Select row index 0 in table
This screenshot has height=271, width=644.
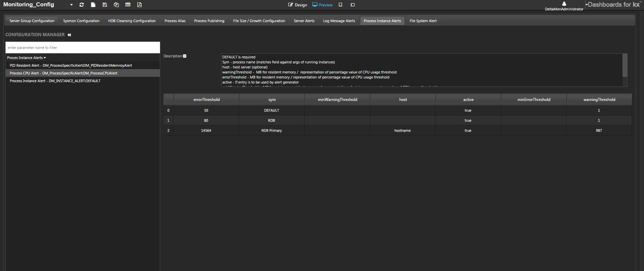pyautogui.click(x=168, y=110)
